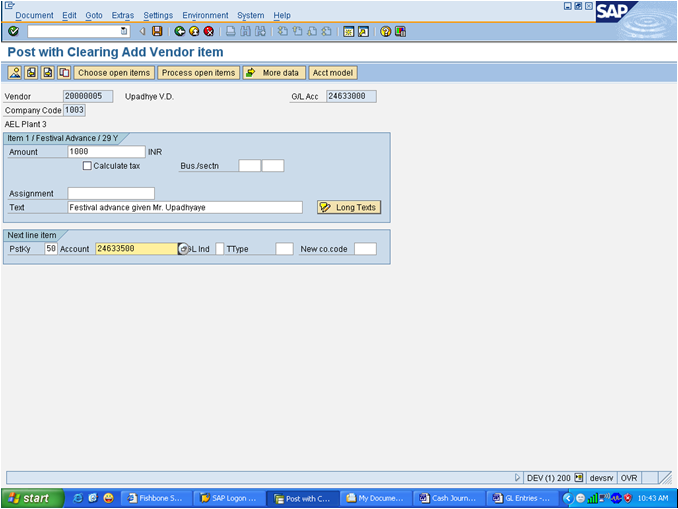Click the Windows start button
The width and height of the screenshot is (678, 509).
click(x=32, y=498)
